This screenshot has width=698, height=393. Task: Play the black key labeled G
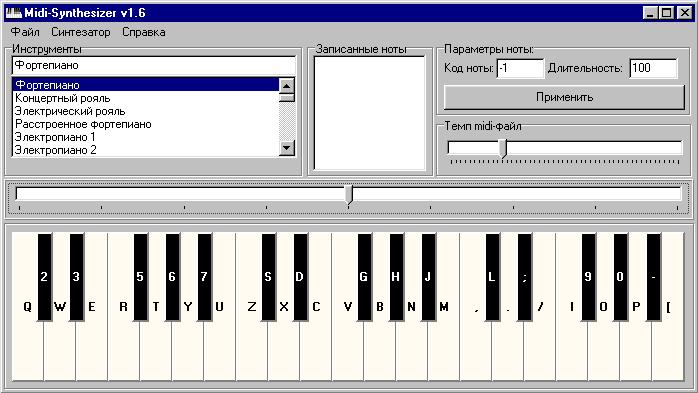(365, 276)
